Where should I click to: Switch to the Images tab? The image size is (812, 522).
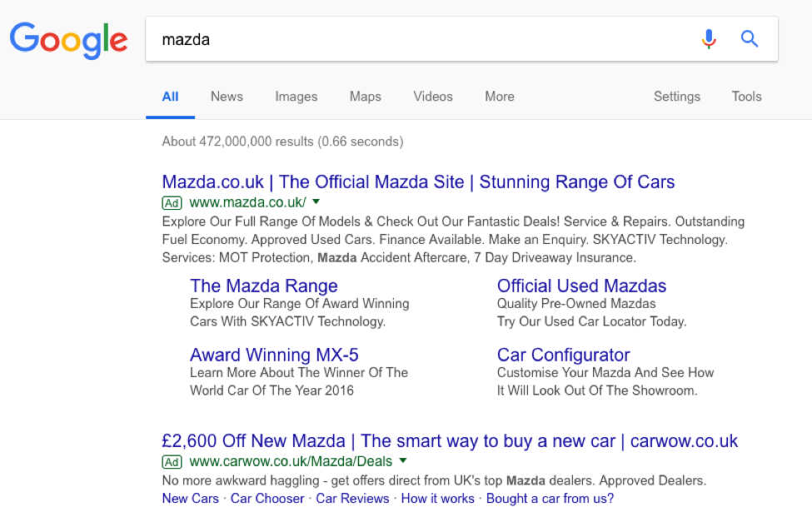pyautogui.click(x=296, y=97)
